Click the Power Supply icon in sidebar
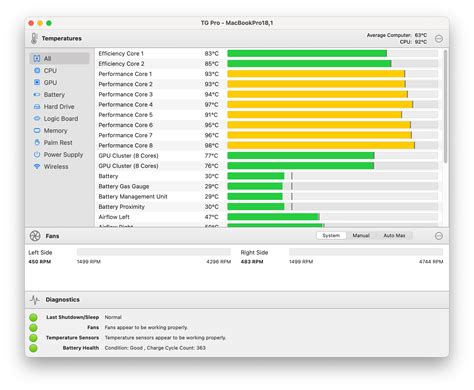The image size is (474, 390). tap(37, 155)
